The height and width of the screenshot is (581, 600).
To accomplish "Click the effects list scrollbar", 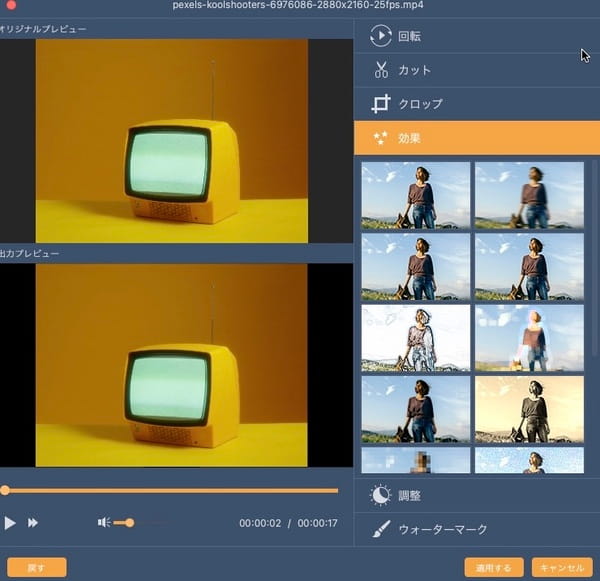I will click(594, 260).
